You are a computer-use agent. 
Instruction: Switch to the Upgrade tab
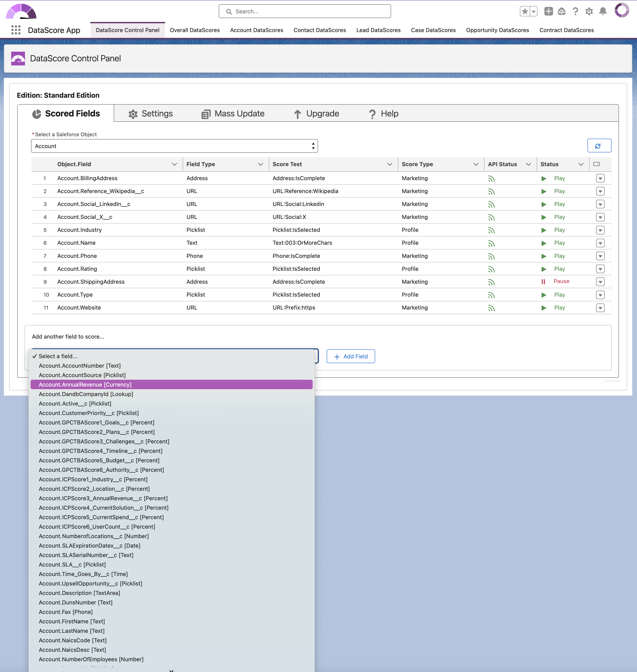click(316, 114)
